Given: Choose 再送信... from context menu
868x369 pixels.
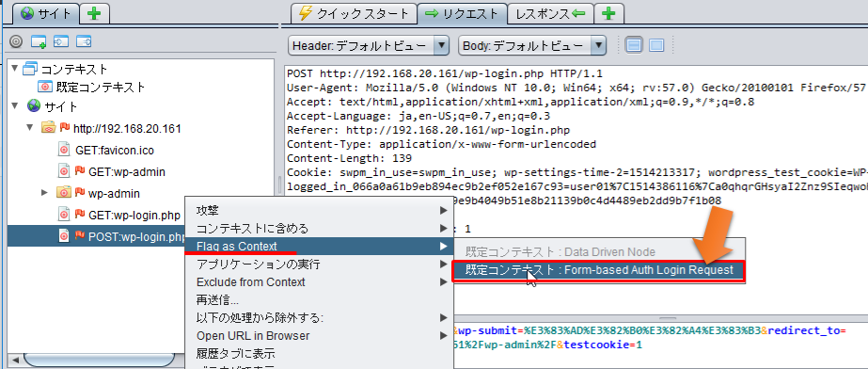Looking at the screenshot, I should click(x=321, y=300).
